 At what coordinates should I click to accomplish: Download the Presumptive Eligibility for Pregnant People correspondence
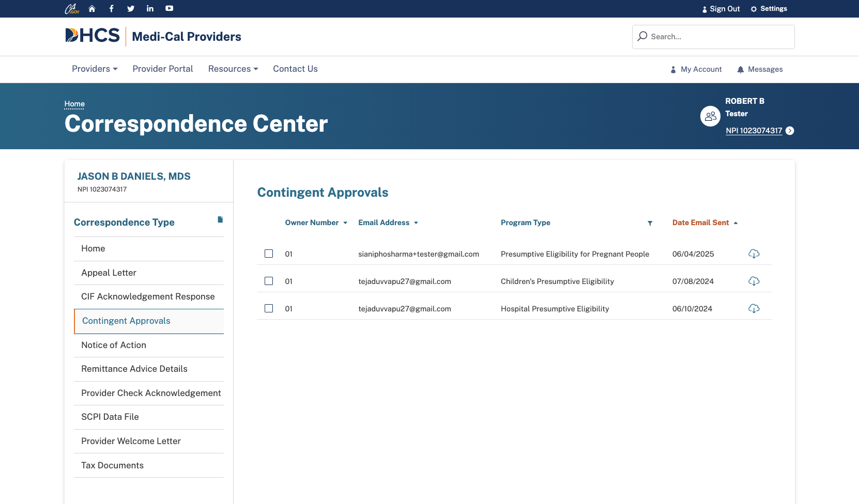tap(754, 254)
